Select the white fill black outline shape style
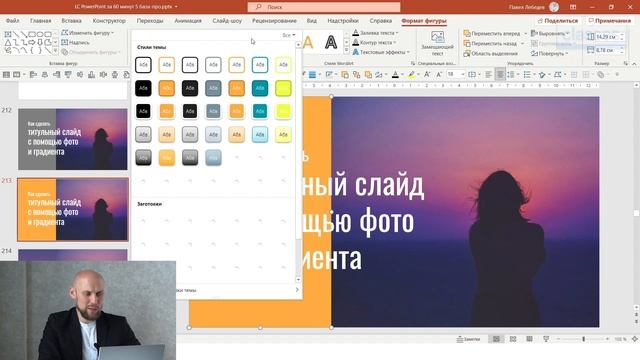The height and width of the screenshot is (360, 640). pos(143,65)
